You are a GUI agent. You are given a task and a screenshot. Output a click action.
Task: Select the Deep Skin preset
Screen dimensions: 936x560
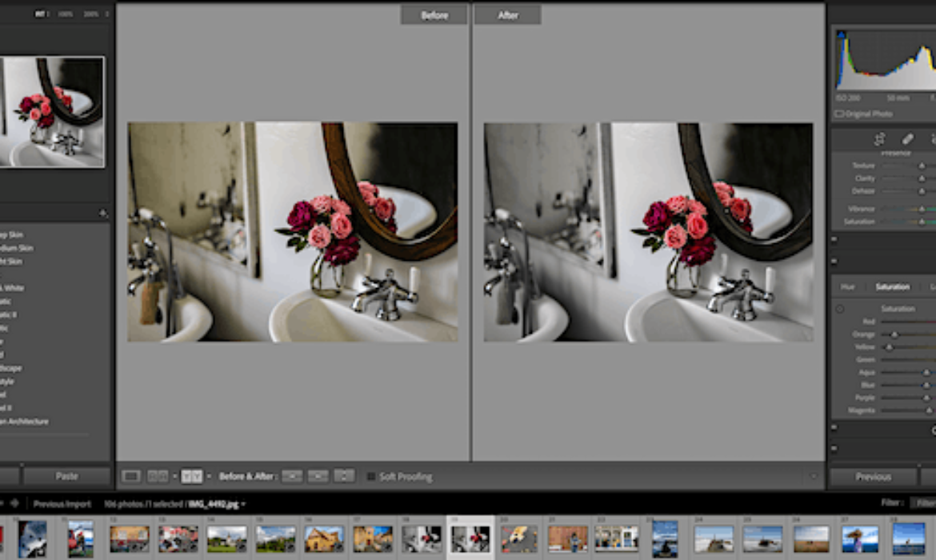pyautogui.click(x=11, y=234)
